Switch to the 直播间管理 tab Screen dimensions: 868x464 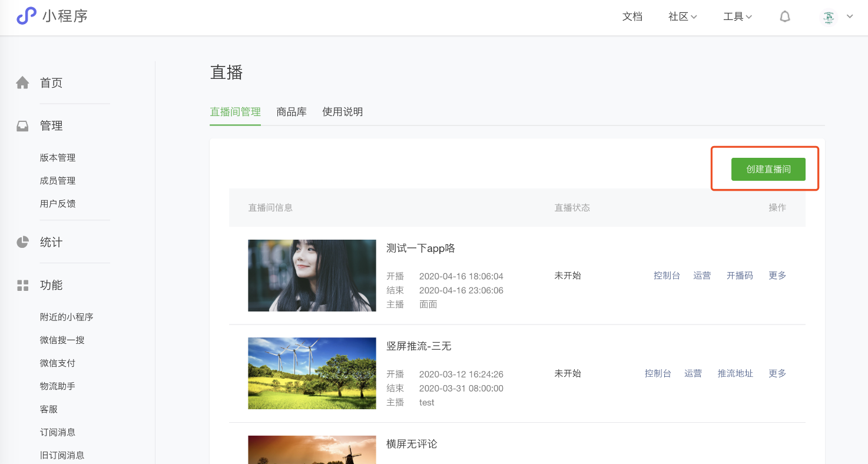[x=236, y=112]
